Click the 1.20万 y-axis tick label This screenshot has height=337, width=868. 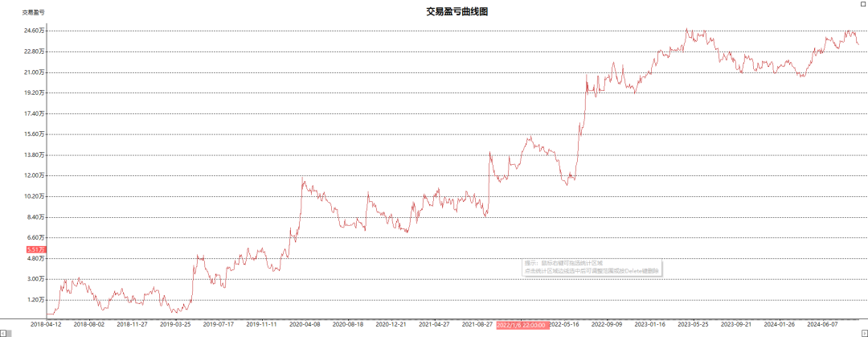35,300
